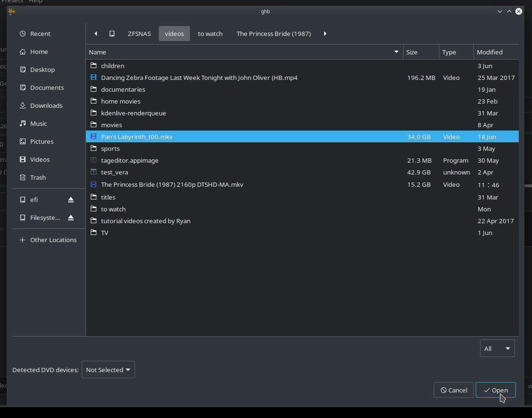Click the ghb window app icon

coord(12,11)
